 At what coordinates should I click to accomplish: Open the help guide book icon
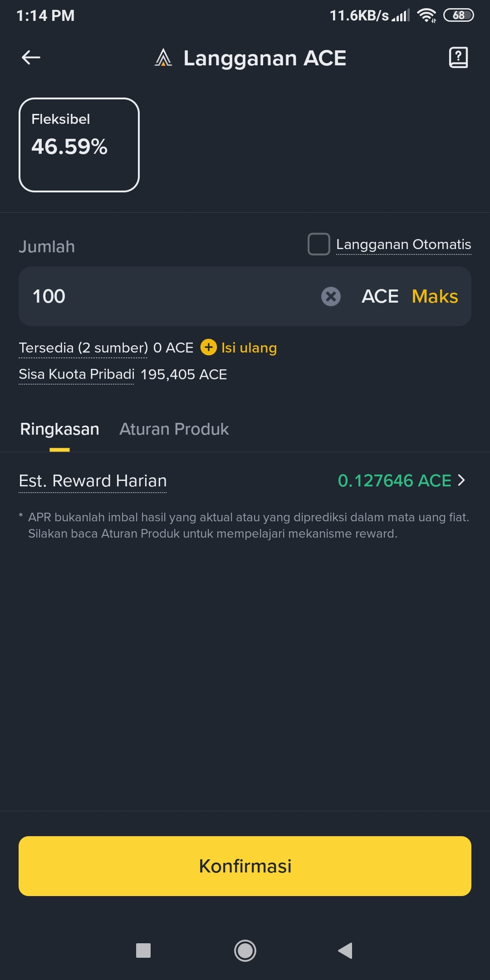click(x=458, y=58)
